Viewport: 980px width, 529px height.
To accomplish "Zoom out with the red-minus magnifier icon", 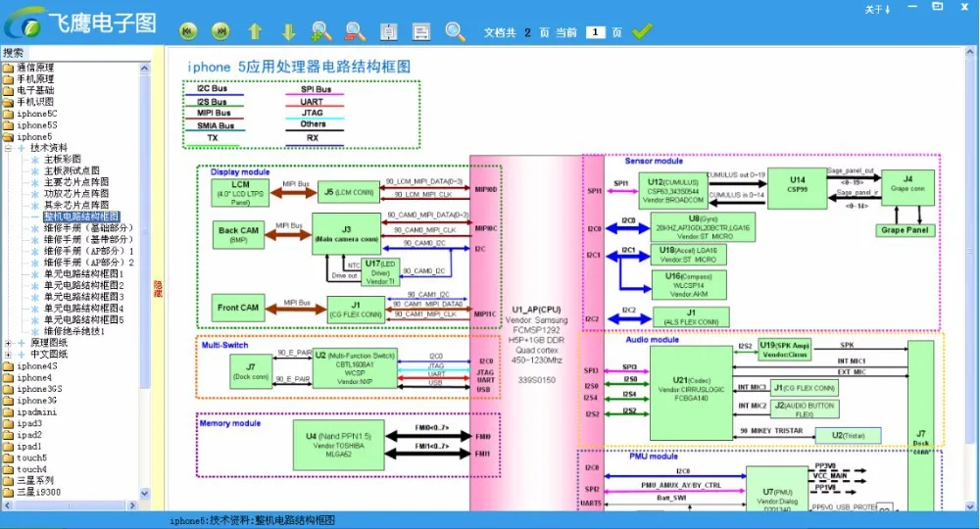I will (355, 31).
